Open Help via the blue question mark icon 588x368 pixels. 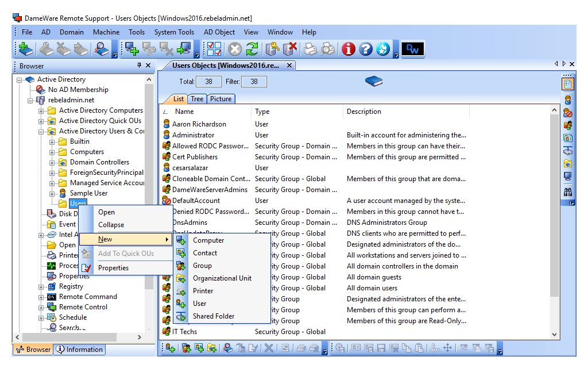pos(366,49)
